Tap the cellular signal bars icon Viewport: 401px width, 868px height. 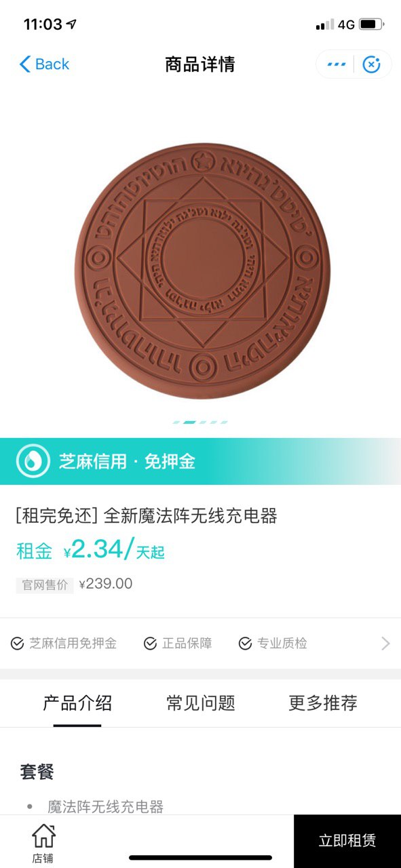click(x=325, y=25)
